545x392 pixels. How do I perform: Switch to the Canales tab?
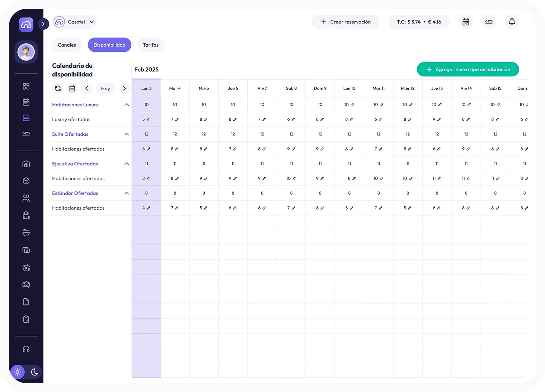tap(67, 45)
